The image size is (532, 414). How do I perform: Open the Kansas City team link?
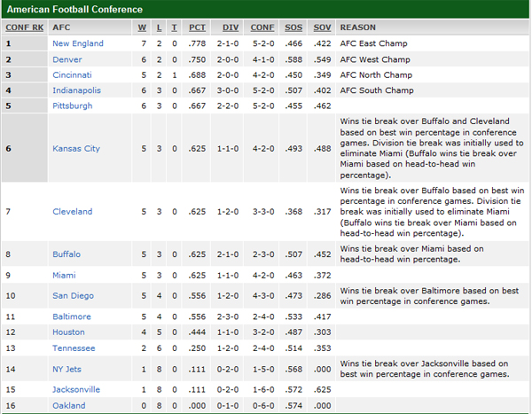click(x=76, y=149)
